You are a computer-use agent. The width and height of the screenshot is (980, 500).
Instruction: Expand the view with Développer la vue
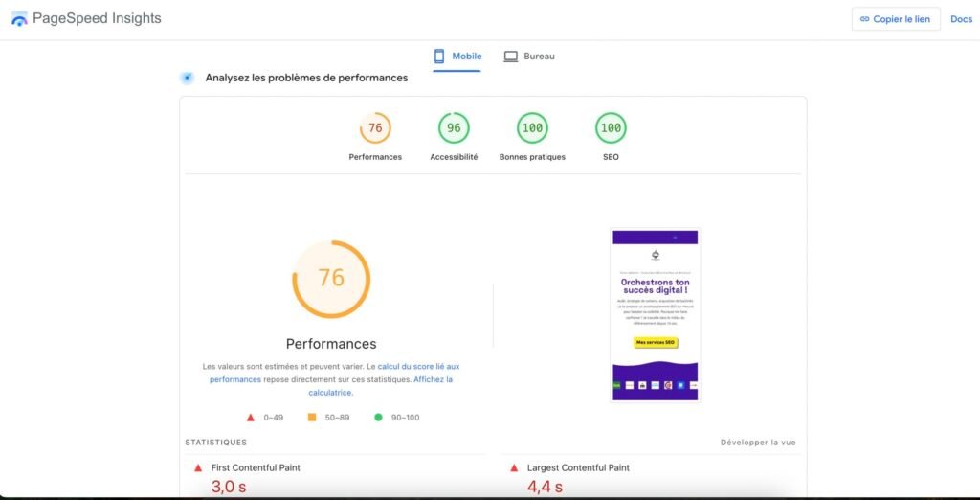click(x=758, y=443)
